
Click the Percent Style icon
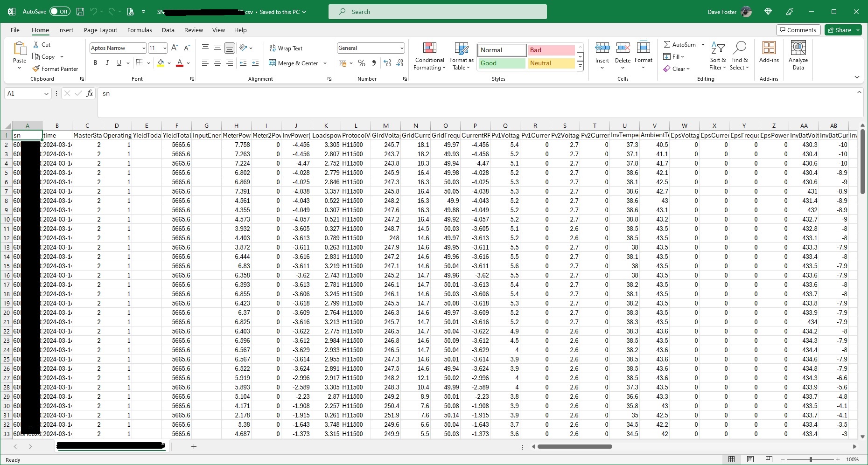[361, 63]
